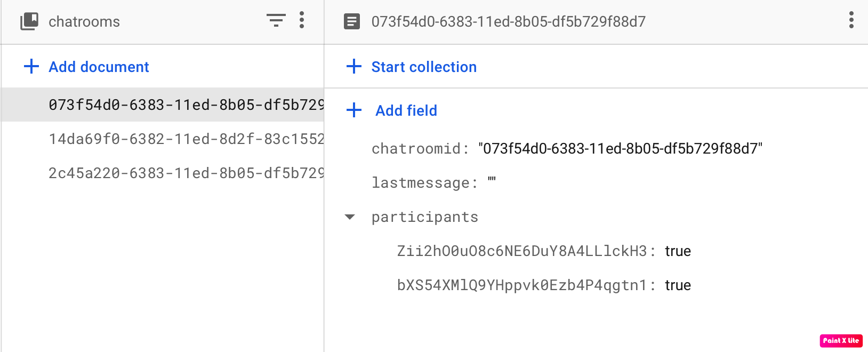
Task: Click the chatroomid field value
Action: coord(621,148)
